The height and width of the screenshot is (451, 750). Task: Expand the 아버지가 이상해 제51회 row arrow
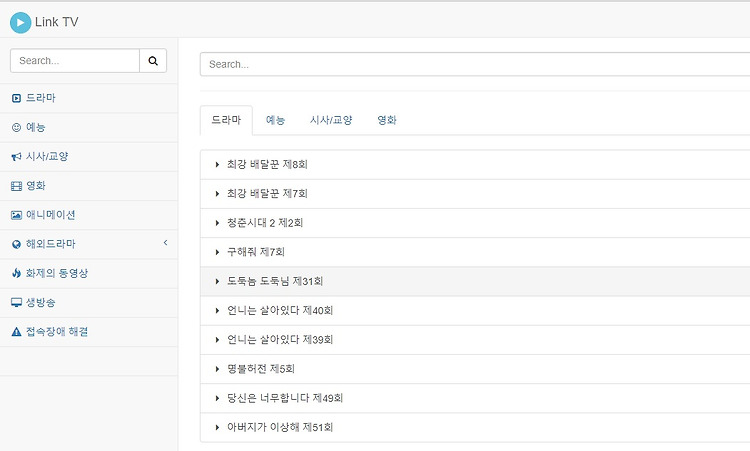pyautogui.click(x=217, y=427)
